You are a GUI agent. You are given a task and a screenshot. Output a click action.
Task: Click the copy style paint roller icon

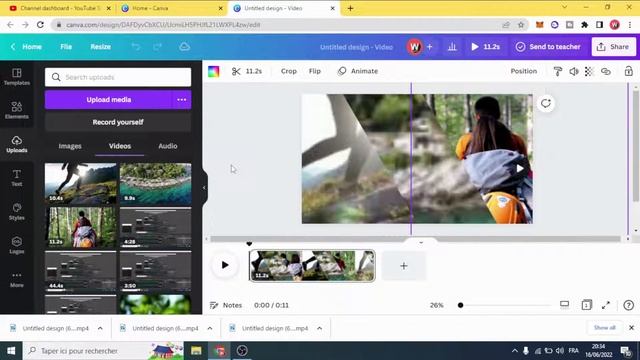point(558,71)
